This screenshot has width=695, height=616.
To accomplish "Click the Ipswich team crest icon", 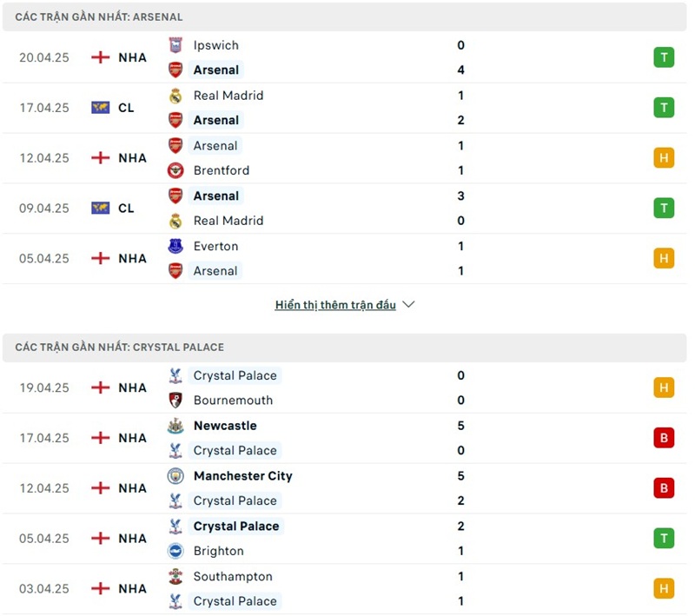I will (x=175, y=45).
